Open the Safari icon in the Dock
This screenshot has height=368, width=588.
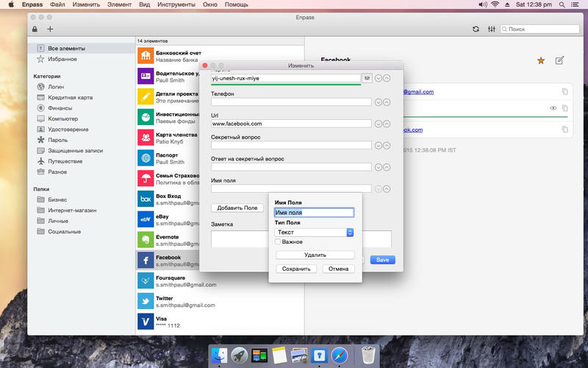pos(339,355)
